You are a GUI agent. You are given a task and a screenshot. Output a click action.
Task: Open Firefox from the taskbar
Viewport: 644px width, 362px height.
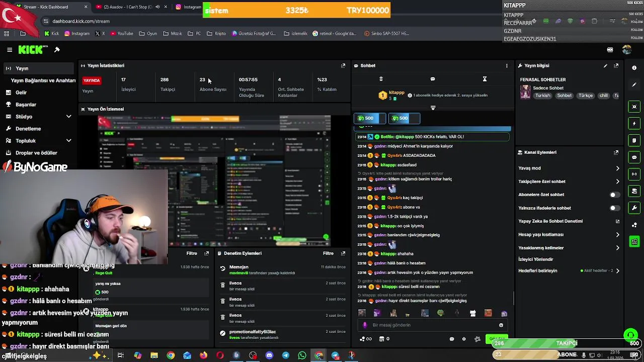(203, 355)
